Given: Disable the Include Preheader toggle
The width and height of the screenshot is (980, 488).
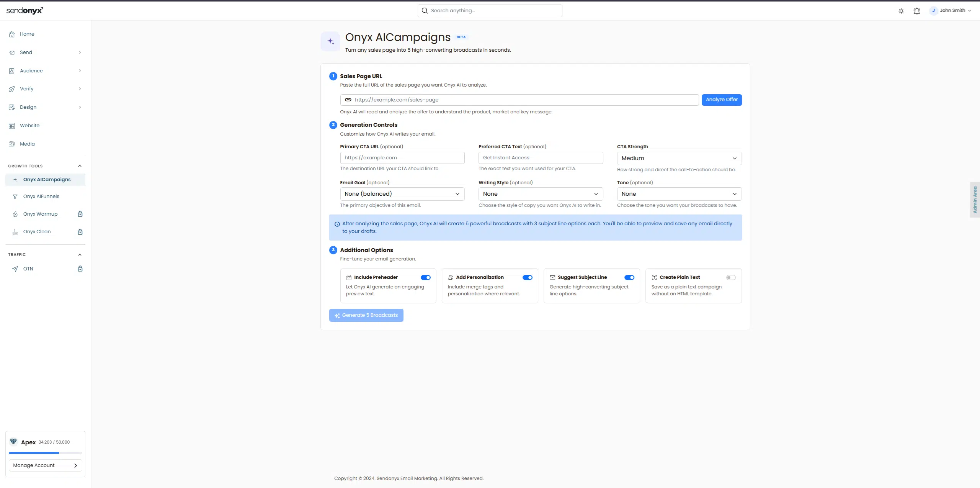Looking at the screenshot, I should point(426,277).
